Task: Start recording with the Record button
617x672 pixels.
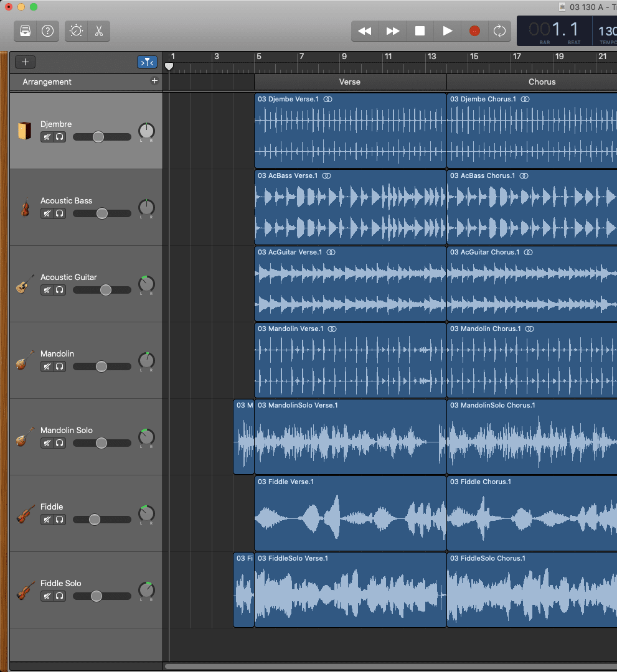Action: point(474,31)
